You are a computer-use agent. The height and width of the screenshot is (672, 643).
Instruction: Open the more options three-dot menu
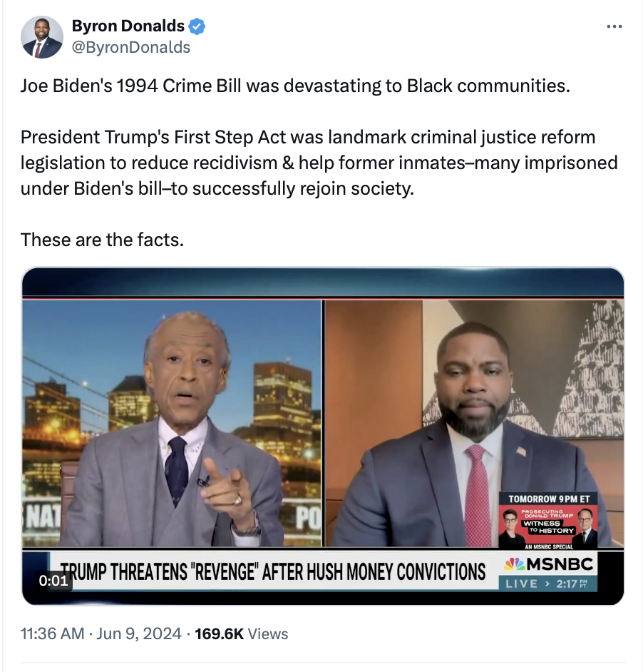click(614, 26)
